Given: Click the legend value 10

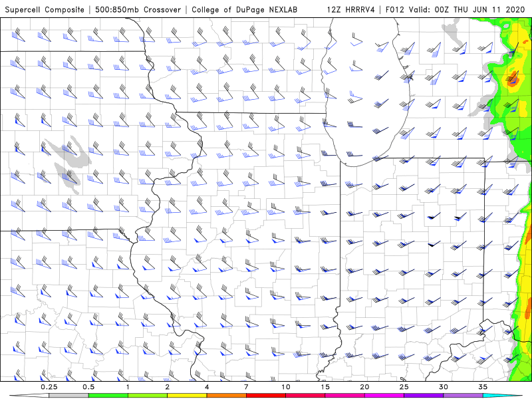Looking at the screenshot, I should pos(286,387).
